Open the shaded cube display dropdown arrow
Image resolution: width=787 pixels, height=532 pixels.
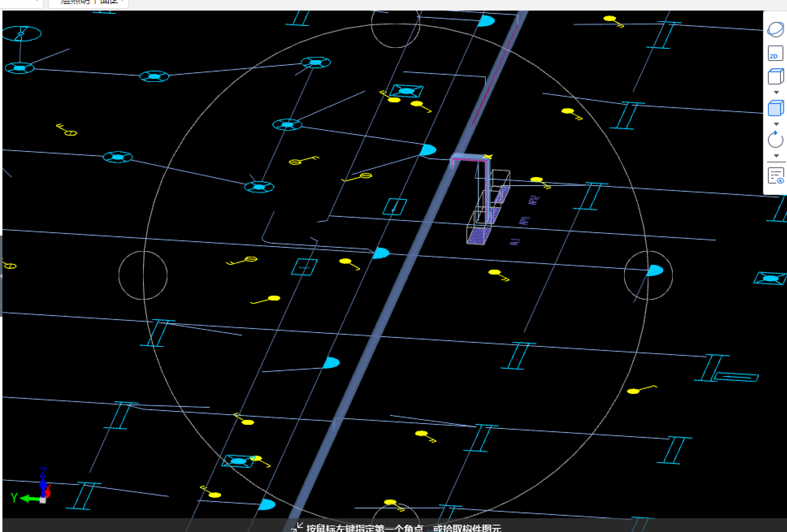(x=776, y=124)
